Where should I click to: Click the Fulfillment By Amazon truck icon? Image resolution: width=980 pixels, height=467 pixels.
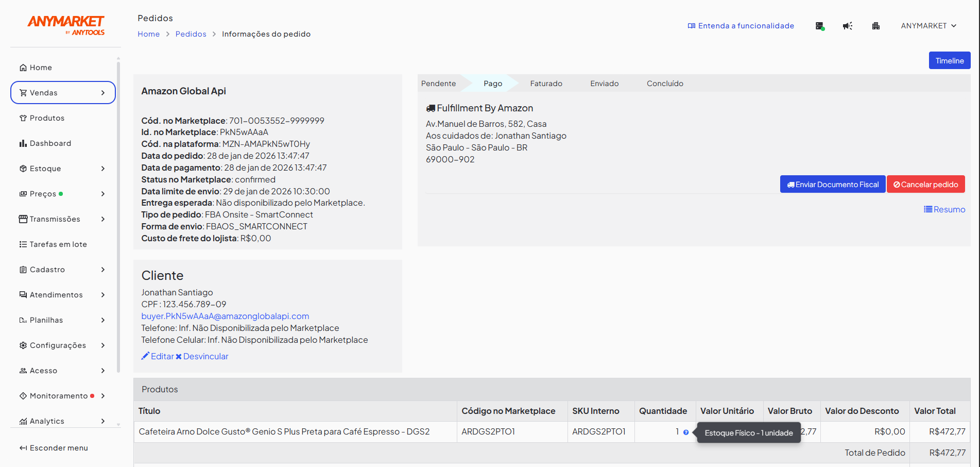[x=431, y=108]
